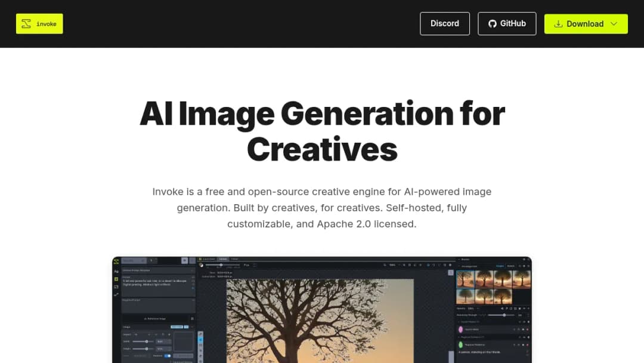Select the highlighted blue canvas tool
The image size is (644, 363).
click(x=200, y=340)
